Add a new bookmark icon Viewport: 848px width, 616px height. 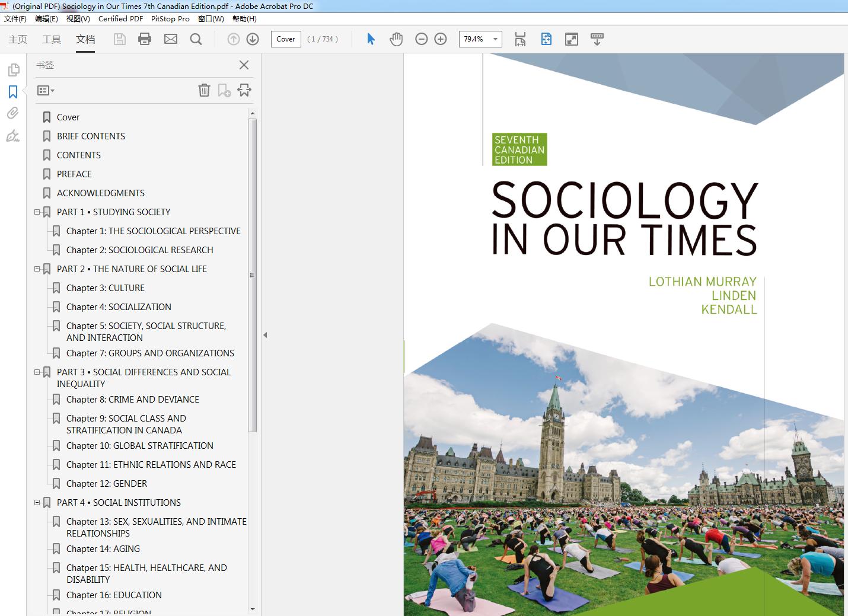coord(224,90)
